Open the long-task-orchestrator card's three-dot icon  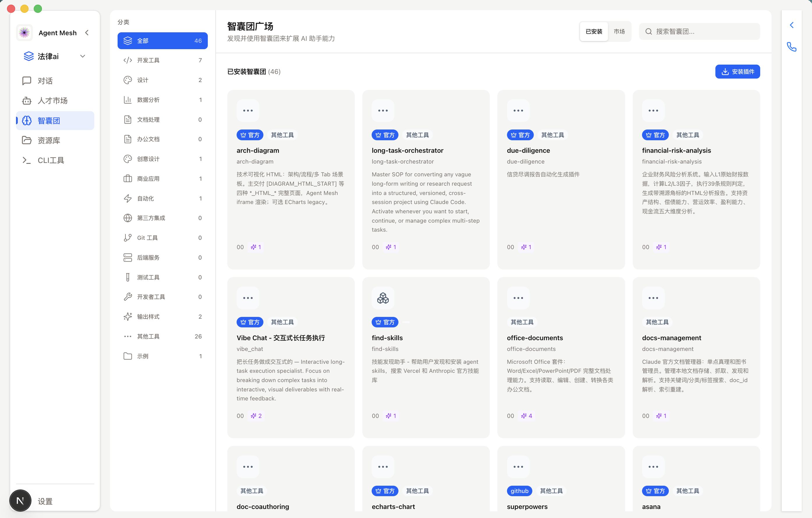(x=383, y=111)
